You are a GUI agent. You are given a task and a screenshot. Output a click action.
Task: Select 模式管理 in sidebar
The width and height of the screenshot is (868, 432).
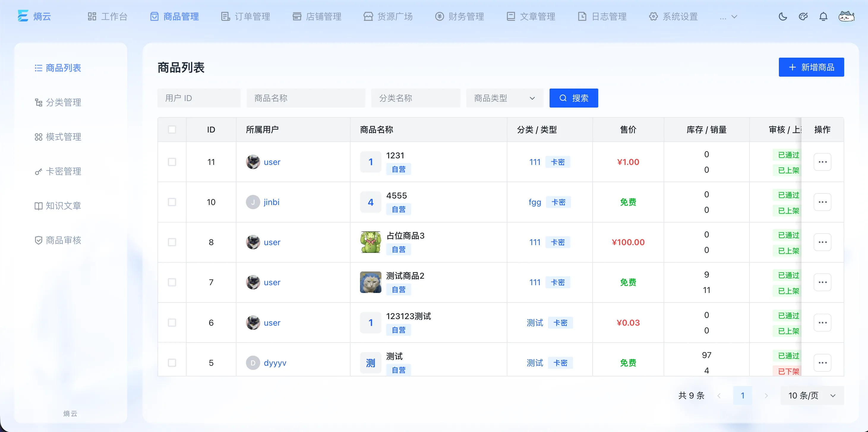(x=58, y=136)
